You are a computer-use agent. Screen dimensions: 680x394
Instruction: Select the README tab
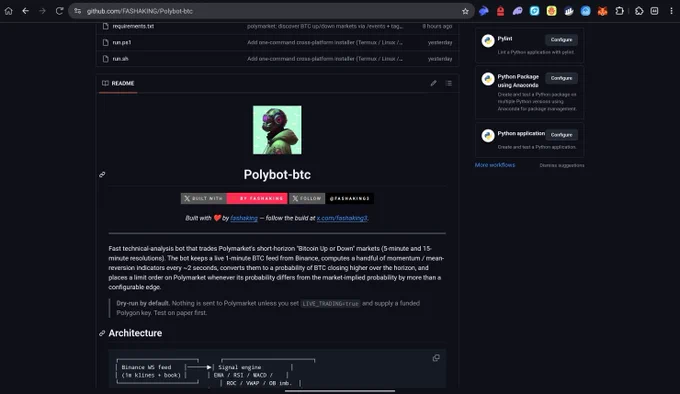(118, 83)
